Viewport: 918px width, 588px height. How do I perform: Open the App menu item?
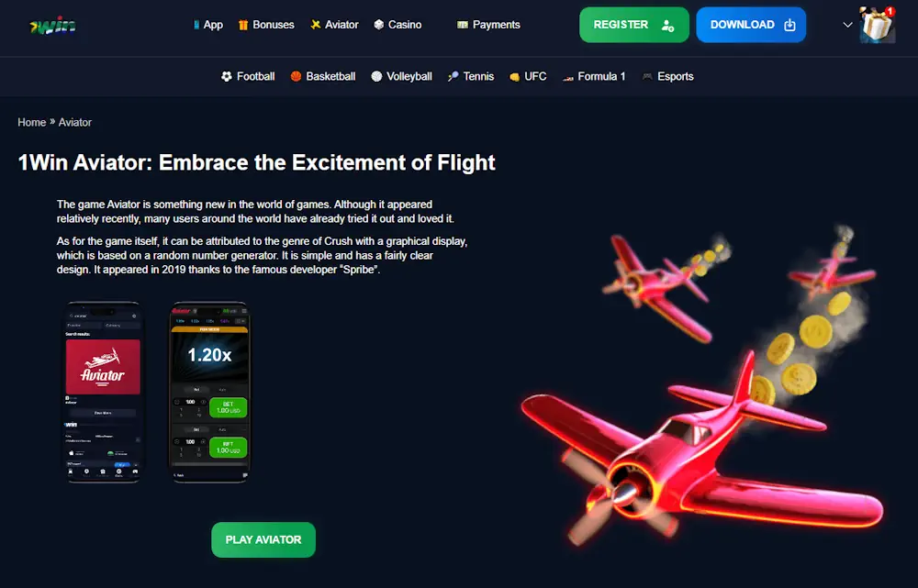pos(207,25)
